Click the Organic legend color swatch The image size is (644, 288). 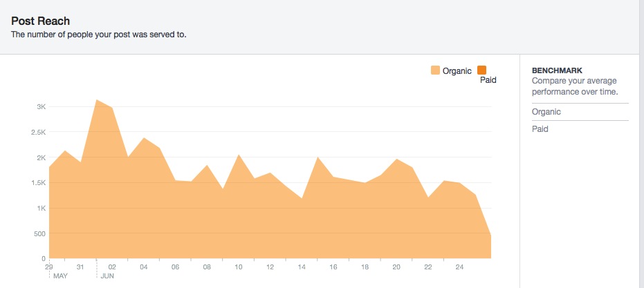pyautogui.click(x=435, y=70)
